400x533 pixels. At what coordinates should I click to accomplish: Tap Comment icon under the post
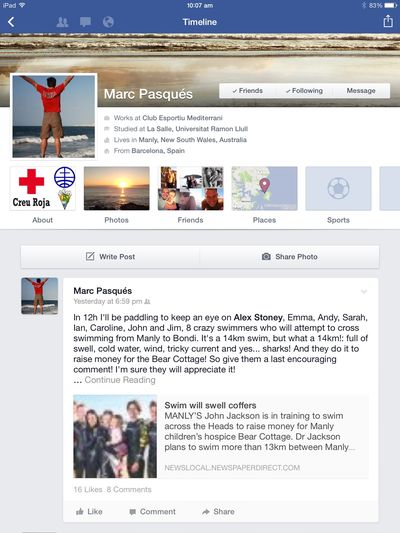point(152,512)
